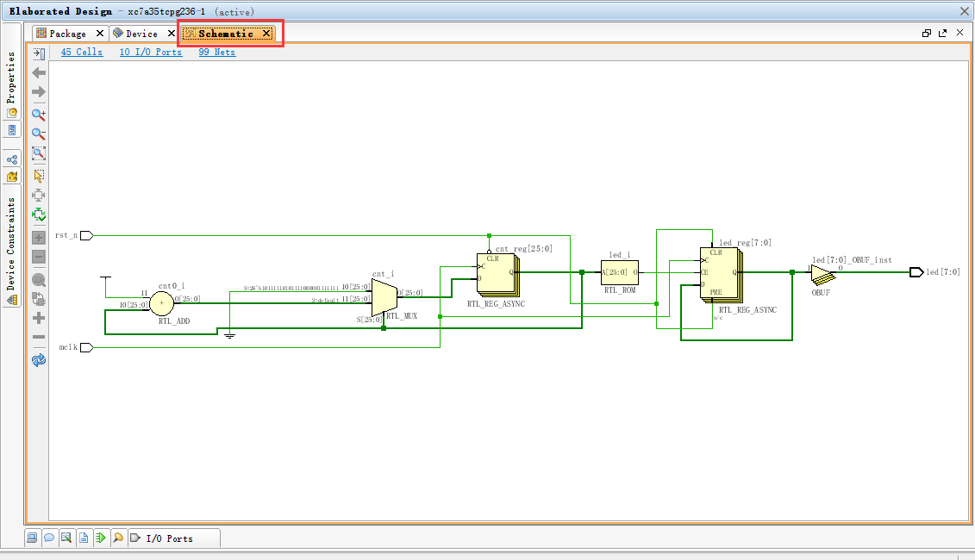The image size is (975, 560).
Task: Select the led_i RTL_ROM cell
Action: (x=619, y=272)
